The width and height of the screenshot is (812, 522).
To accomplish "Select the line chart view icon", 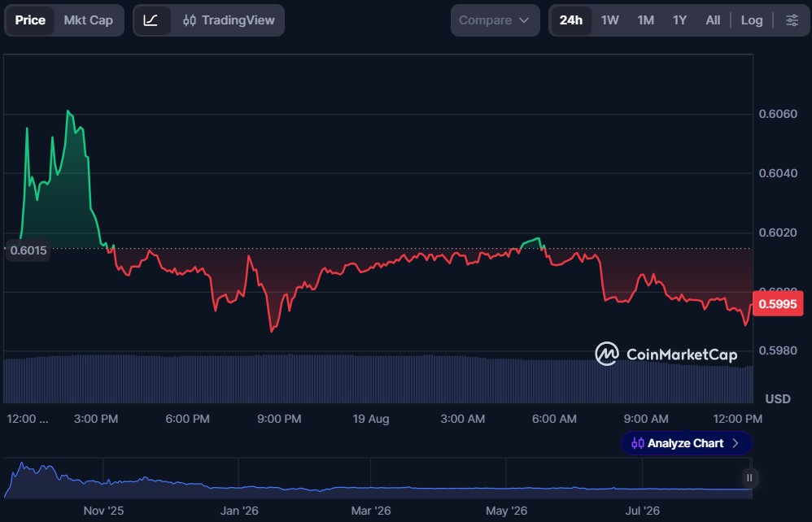I will tap(151, 20).
